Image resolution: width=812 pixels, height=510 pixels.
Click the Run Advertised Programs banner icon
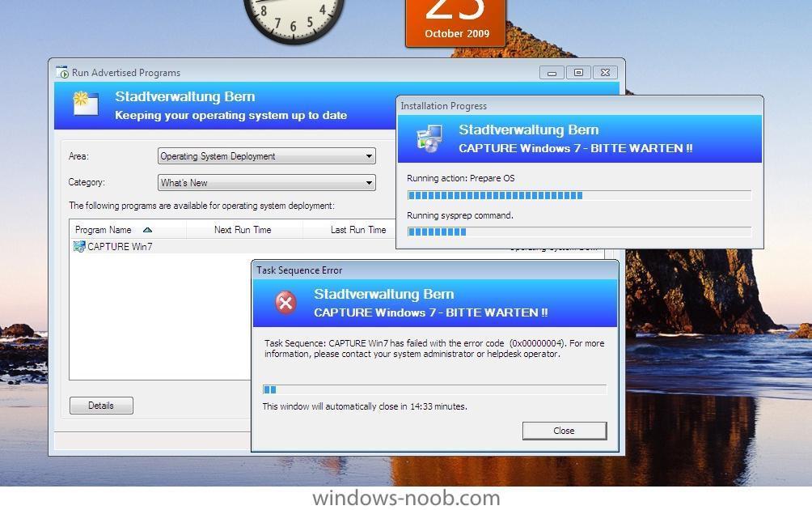pyautogui.click(x=86, y=103)
